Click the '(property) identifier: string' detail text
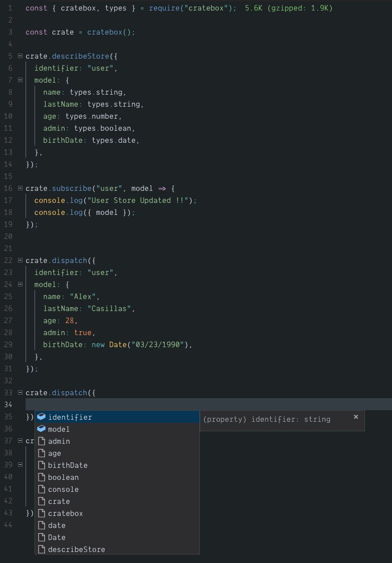This screenshot has width=392, height=563. pyautogui.click(x=267, y=419)
